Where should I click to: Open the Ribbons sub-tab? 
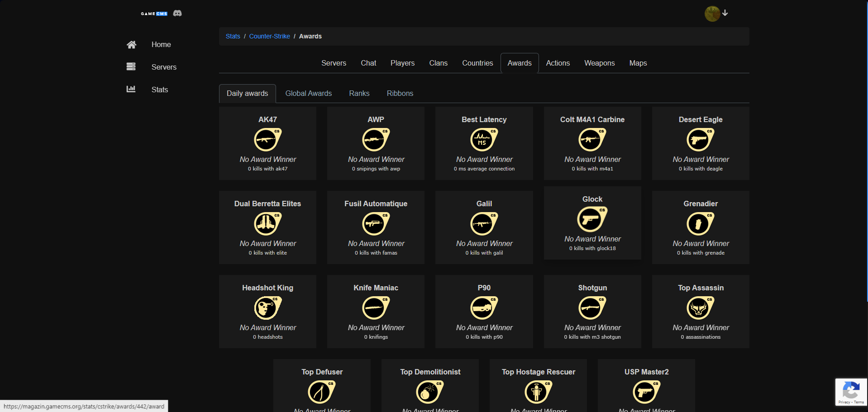[x=400, y=93]
